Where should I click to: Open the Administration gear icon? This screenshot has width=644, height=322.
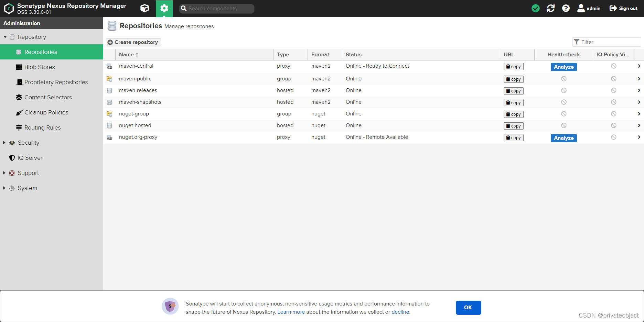(164, 8)
